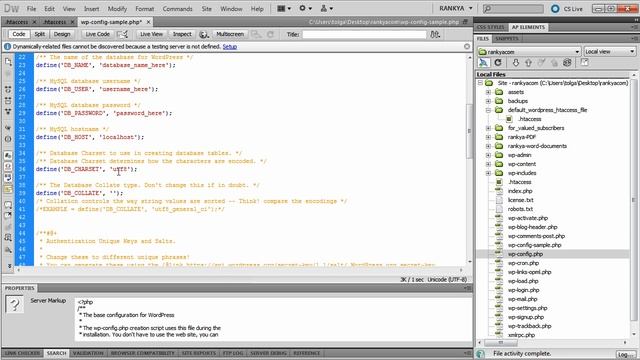Switch to Split view
This screenshot has height=360, width=640.
coord(40,34)
